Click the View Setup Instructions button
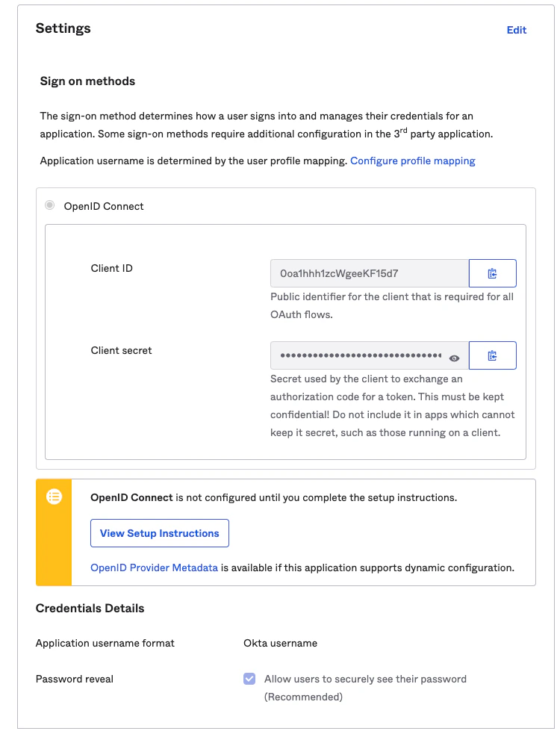 click(159, 533)
